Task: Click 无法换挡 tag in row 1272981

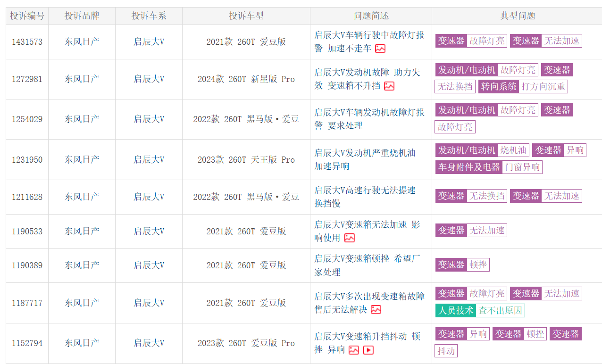Action: click(x=455, y=87)
